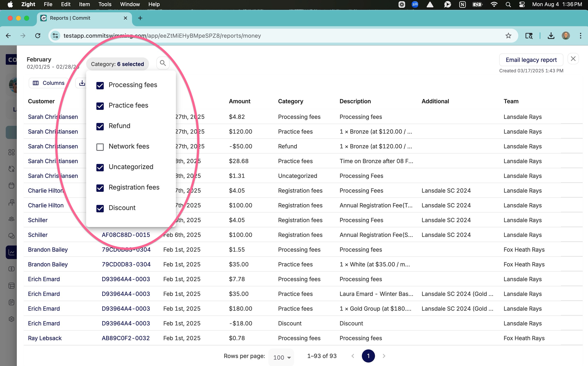Close the report panel with X
Screen dimensions: 588x366
tap(573, 59)
